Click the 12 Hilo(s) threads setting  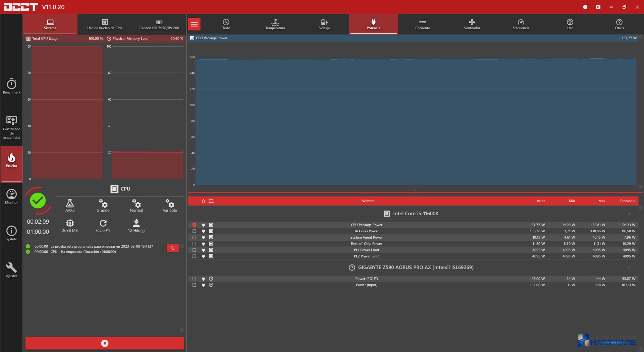tap(136, 225)
